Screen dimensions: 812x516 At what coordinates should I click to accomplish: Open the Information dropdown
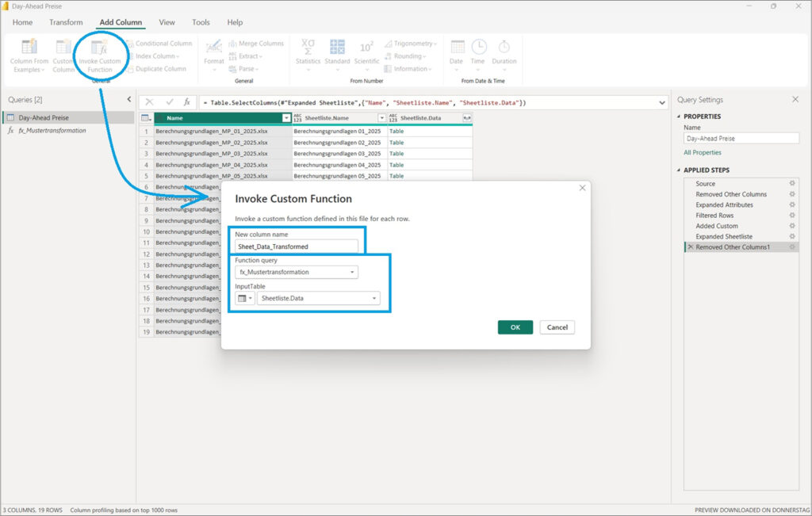408,69
